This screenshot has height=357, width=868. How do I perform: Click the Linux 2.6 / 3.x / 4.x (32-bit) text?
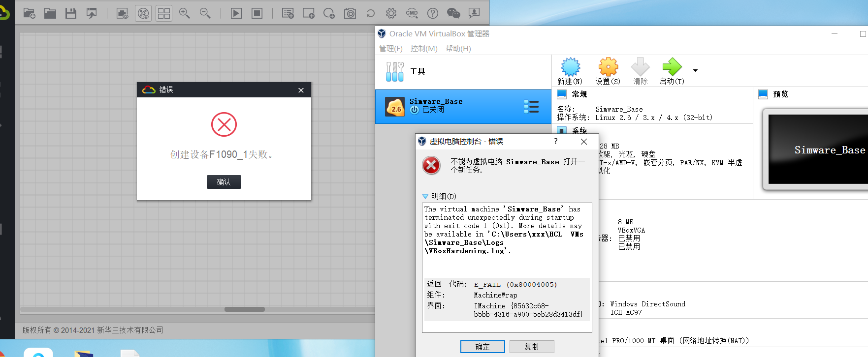tap(654, 118)
